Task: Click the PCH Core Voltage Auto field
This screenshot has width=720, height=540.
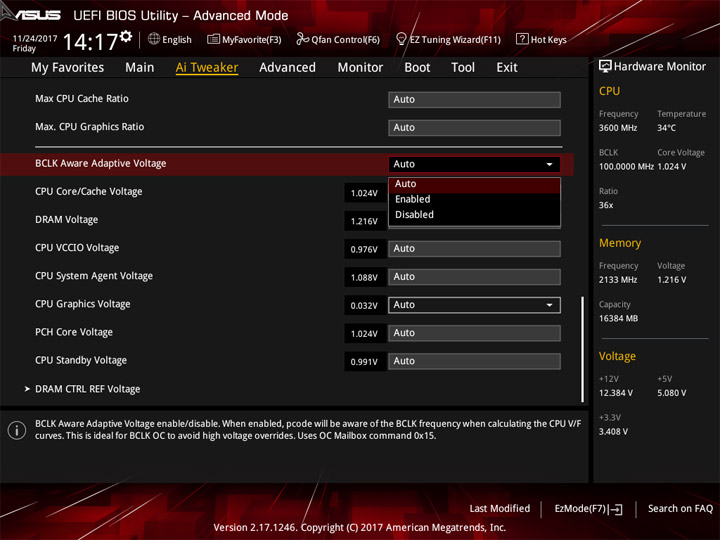Action: point(474,333)
